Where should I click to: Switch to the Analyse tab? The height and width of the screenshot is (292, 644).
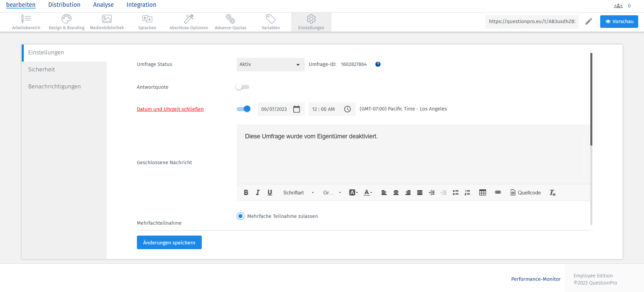[103, 5]
